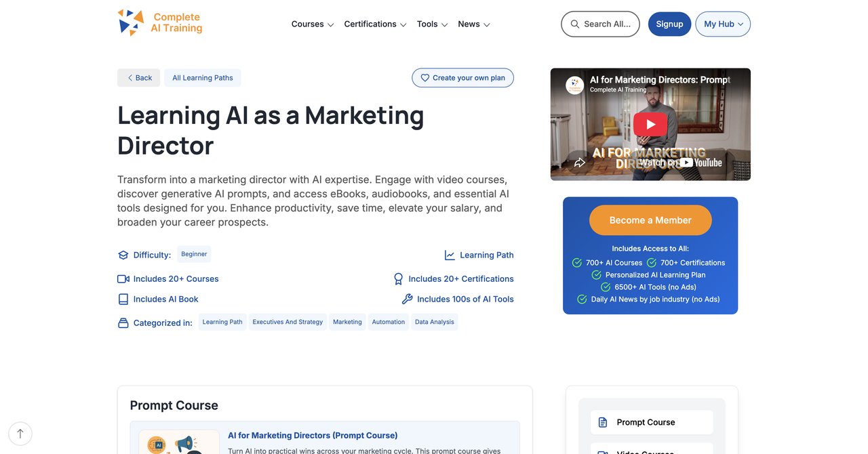Click the Learning Path label text

click(x=487, y=255)
